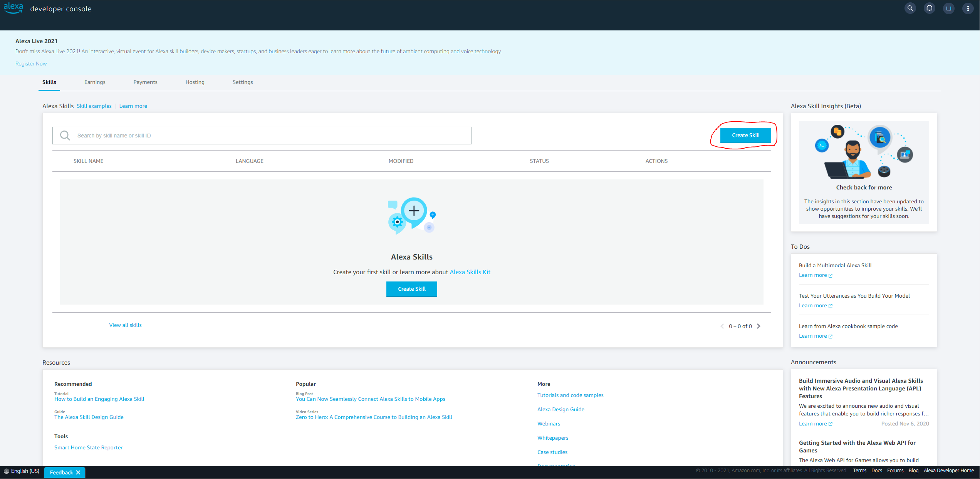Viewport: 980px width, 479px height.
Task: Switch to the Earnings tab
Action: (x=95, y=82)
